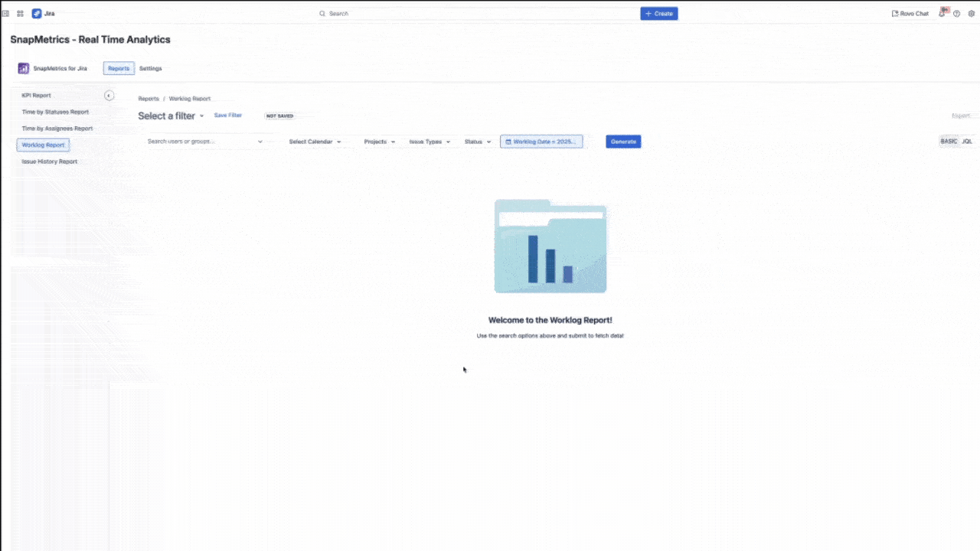Viewport: 980px width, 551px height.
Task: Expand the Issue Types dropdown
Action: (430, 142)
